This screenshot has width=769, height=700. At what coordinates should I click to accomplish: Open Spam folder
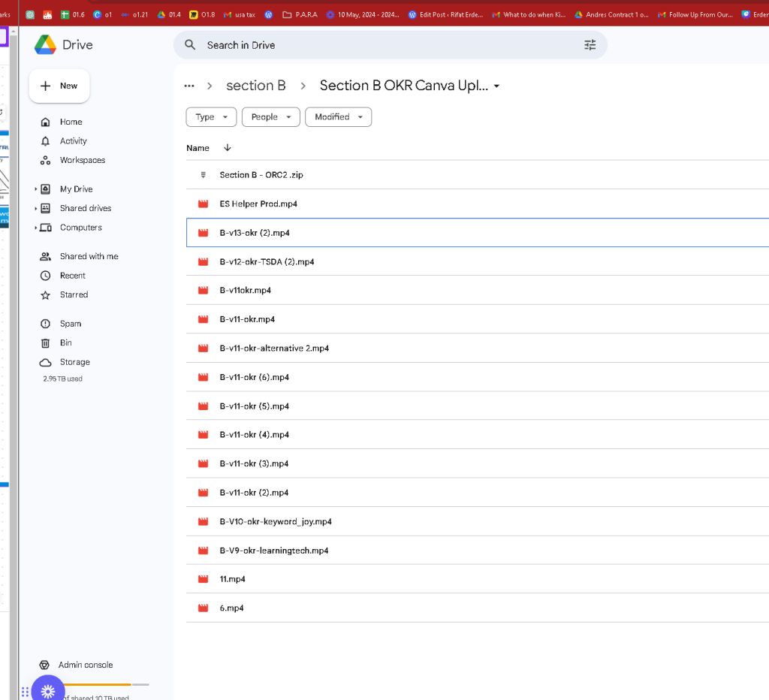pyautogui.click(x=71, y=323)
